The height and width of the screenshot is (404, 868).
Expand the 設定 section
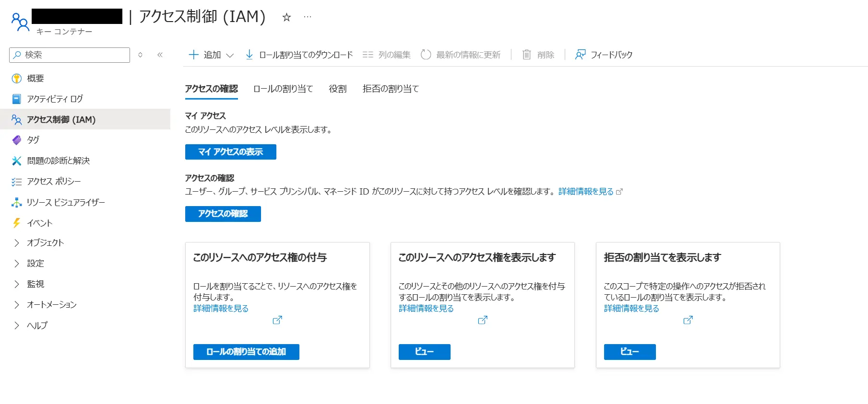[x=17, y=264]
